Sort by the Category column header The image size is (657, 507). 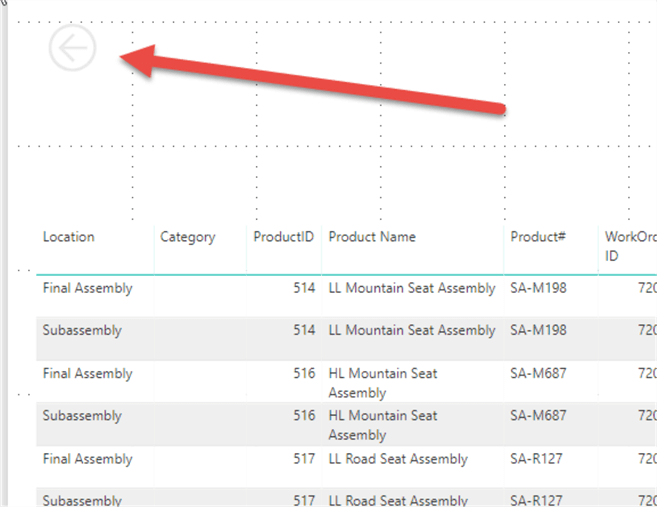point(188,237)
